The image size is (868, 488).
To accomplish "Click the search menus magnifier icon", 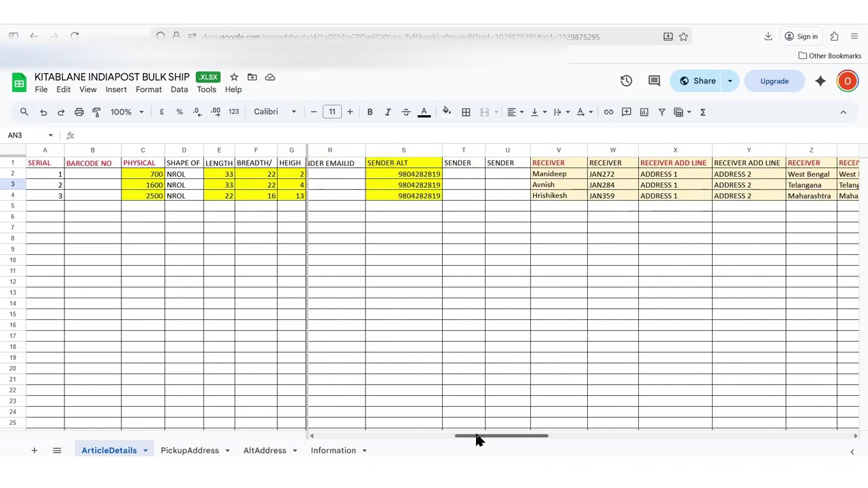I will (24, 112).
